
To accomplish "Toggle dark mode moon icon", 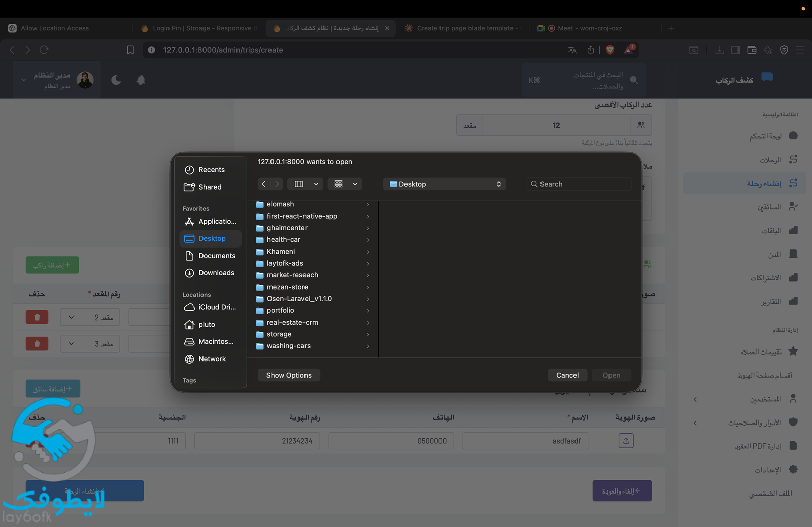I will [116, 80].
